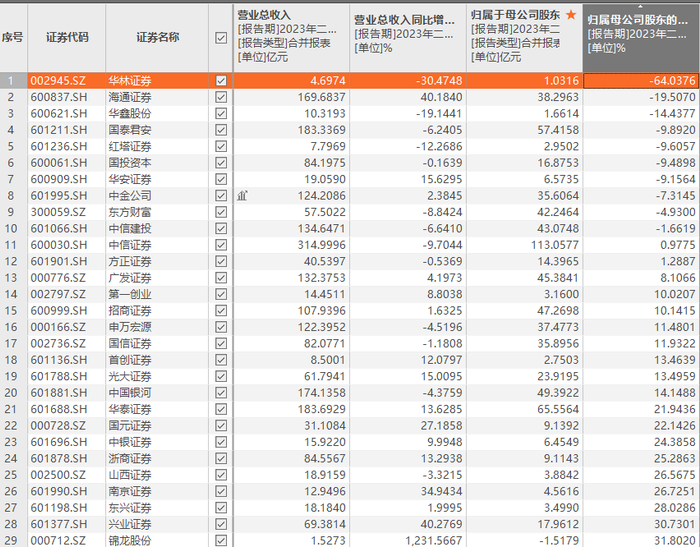Select stock code 601066.SH
The width and height of the screenshot is (700, 547).
pos(58,229)
